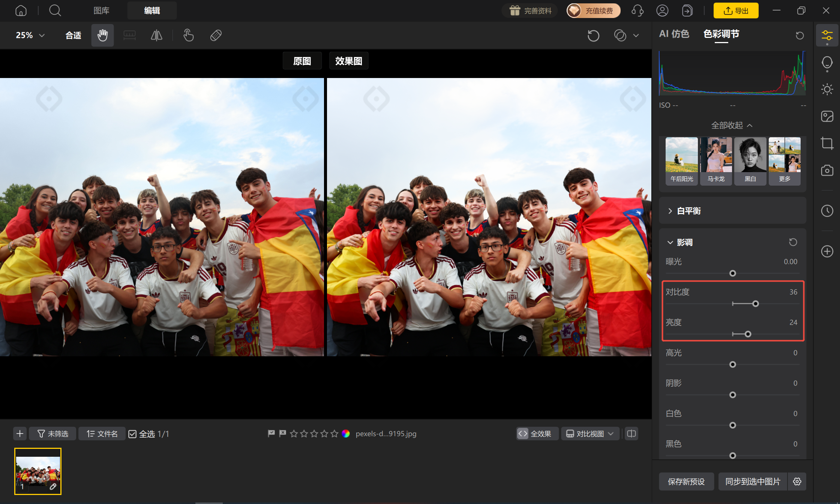Open the 未筛选 filter menu
Viewport: 840px width, 504px height.
tap(52, 434)
